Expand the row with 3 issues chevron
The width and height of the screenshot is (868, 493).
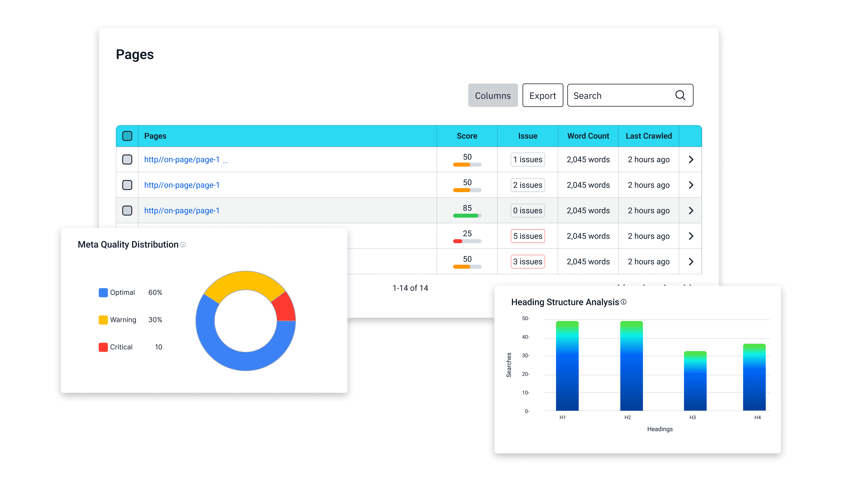coord(691,262)
